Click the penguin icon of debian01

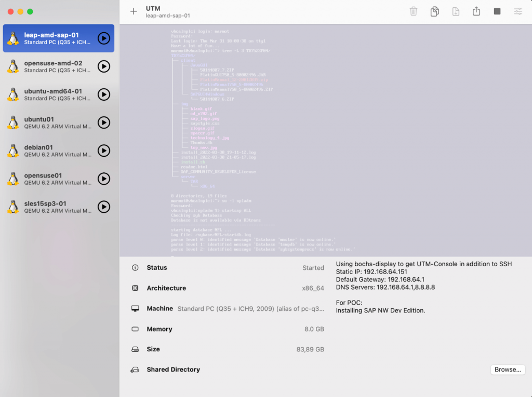13,151
